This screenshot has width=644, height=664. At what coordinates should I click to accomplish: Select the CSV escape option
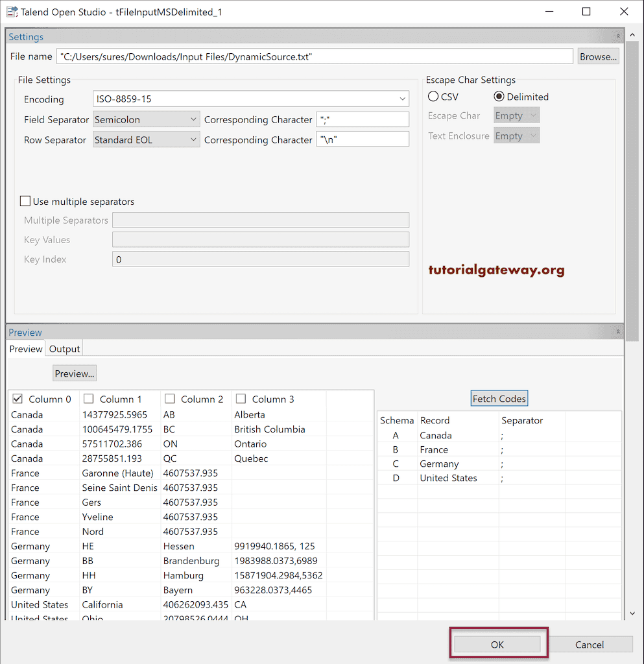433,96
